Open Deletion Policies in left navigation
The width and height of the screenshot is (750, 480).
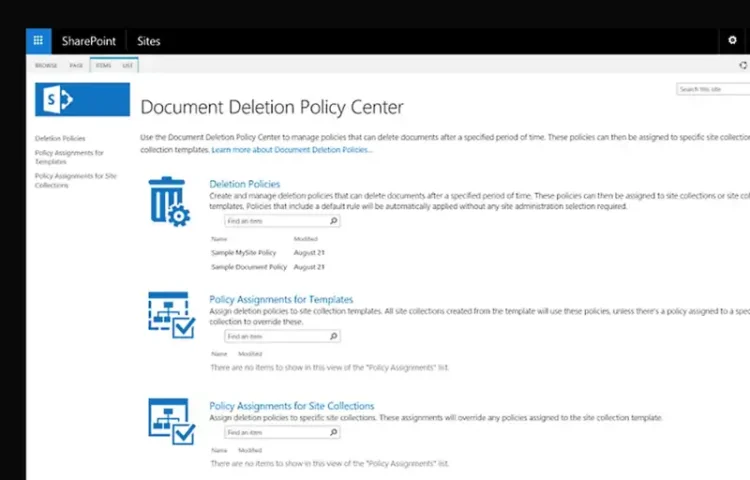(x=60, y=138)
